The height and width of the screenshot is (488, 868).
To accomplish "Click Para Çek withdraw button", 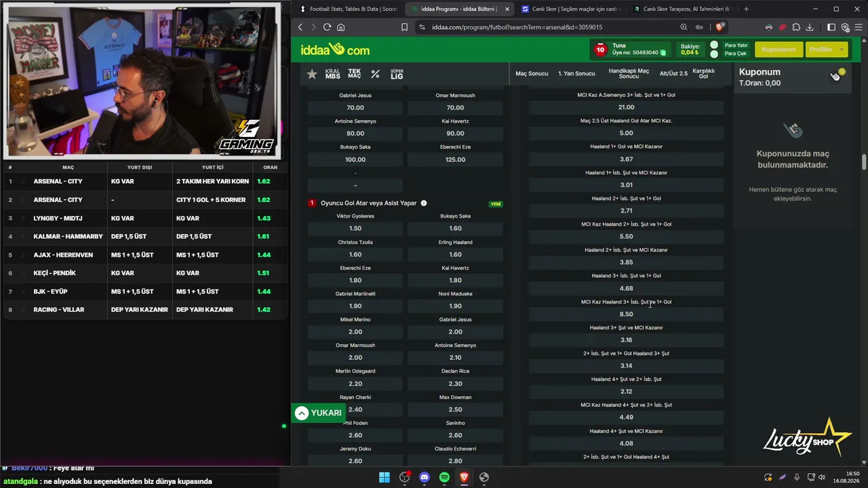I will click(735, 54).
